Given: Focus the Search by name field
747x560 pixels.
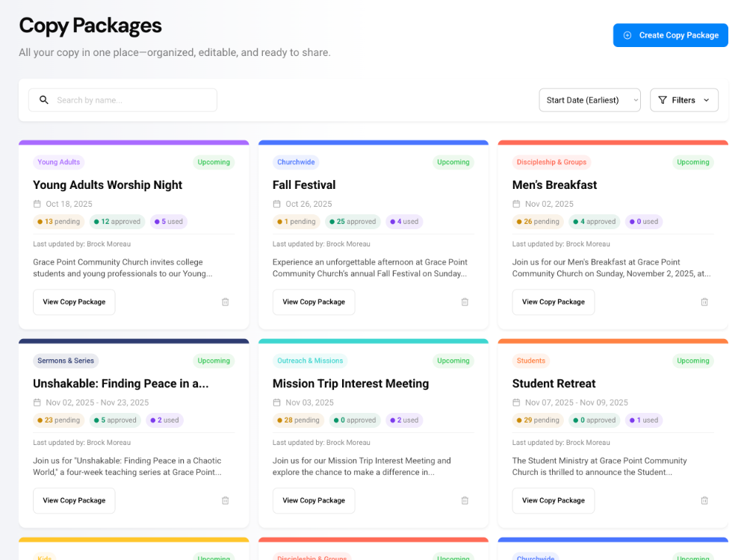Looking at the screenshot, I should 123,100.
